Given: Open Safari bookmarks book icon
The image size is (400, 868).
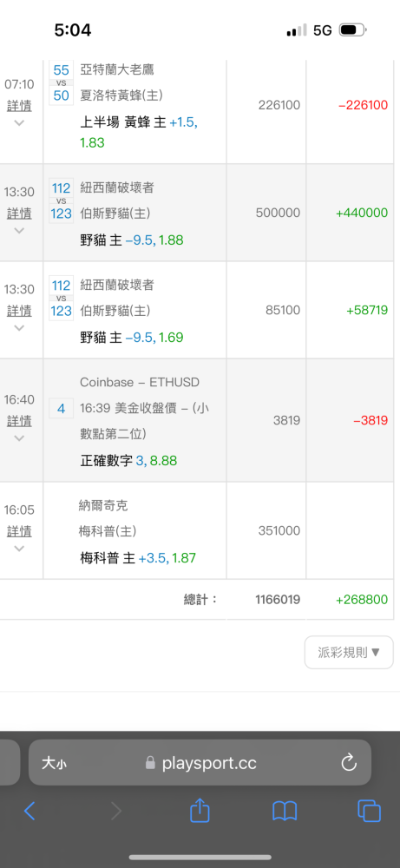Looking at the screenshot, I should 285,811.
